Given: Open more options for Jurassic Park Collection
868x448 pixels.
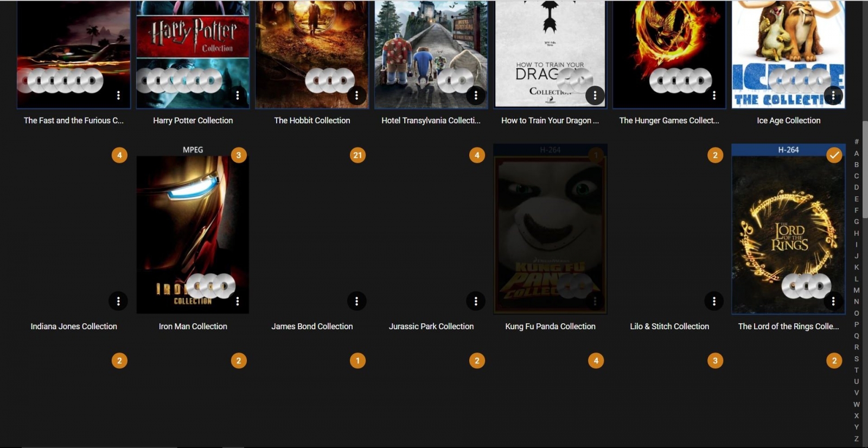Looking at the screenshot, I should (476, 301).
